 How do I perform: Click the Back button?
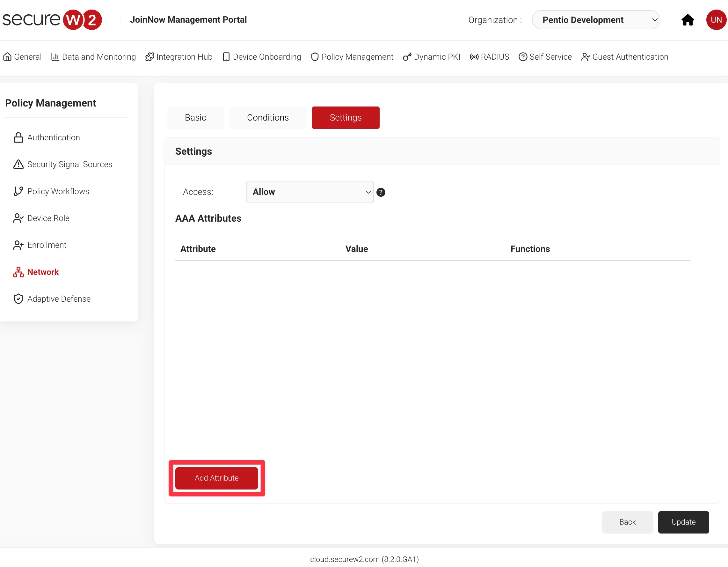[627, 522]
